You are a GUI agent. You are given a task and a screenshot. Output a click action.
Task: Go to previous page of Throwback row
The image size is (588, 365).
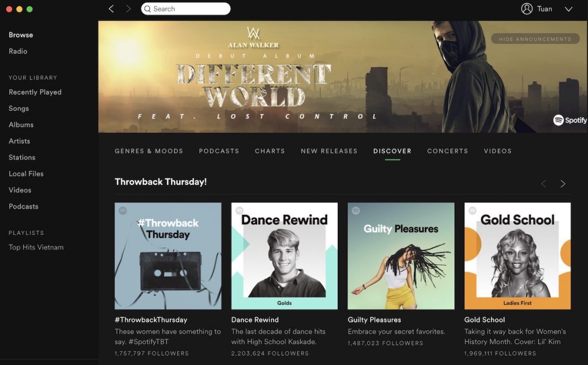[x=543, y=184]
